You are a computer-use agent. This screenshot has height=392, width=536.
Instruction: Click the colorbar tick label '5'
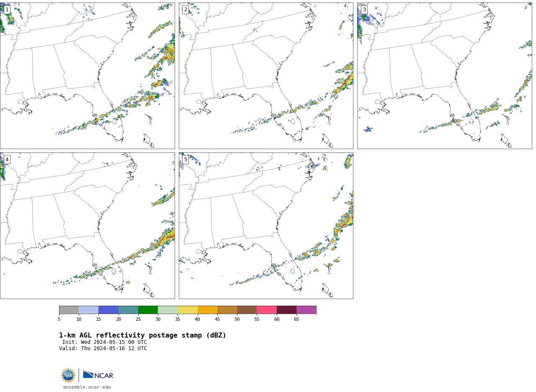point(59,320)
